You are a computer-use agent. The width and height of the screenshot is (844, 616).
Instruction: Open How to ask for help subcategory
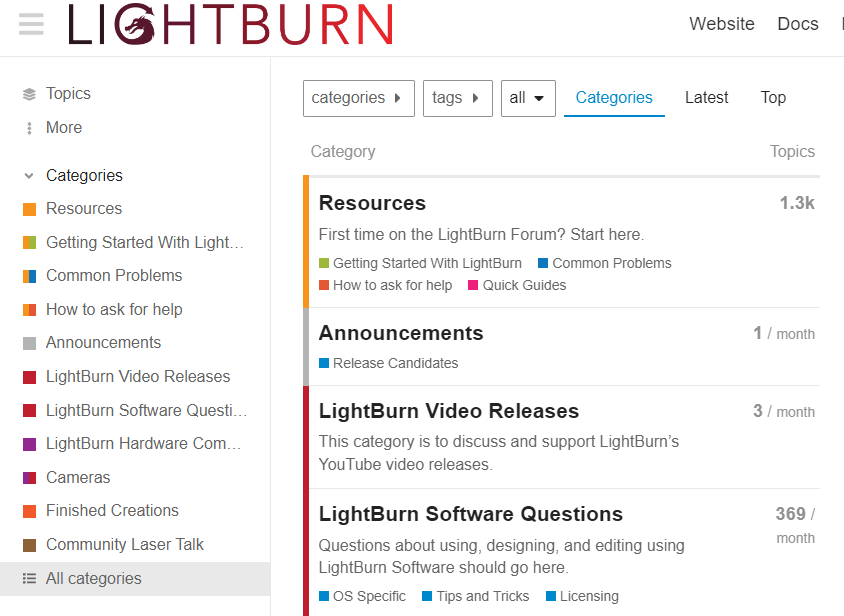click(x=385, y=285)
